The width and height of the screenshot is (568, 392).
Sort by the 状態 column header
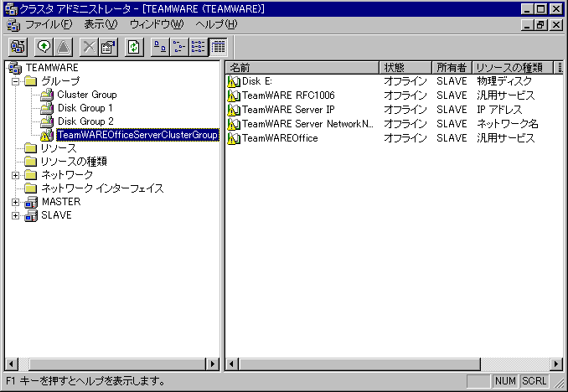405,67
